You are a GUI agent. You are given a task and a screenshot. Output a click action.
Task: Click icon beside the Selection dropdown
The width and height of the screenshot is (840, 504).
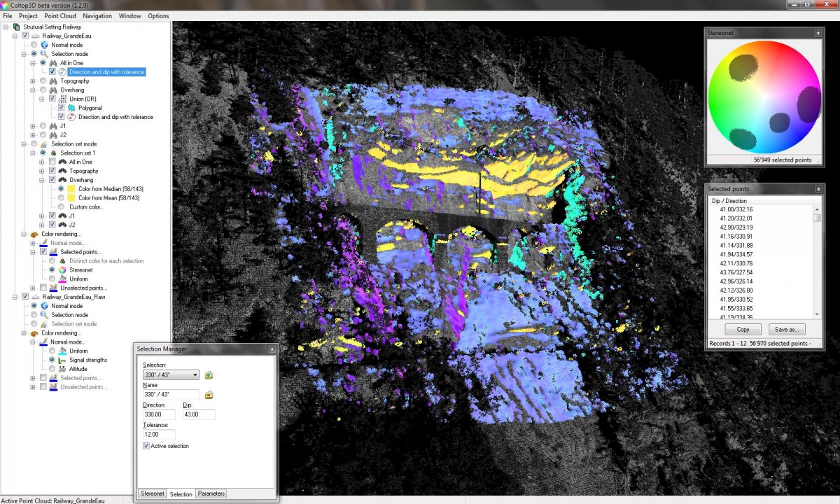point(209,375)
